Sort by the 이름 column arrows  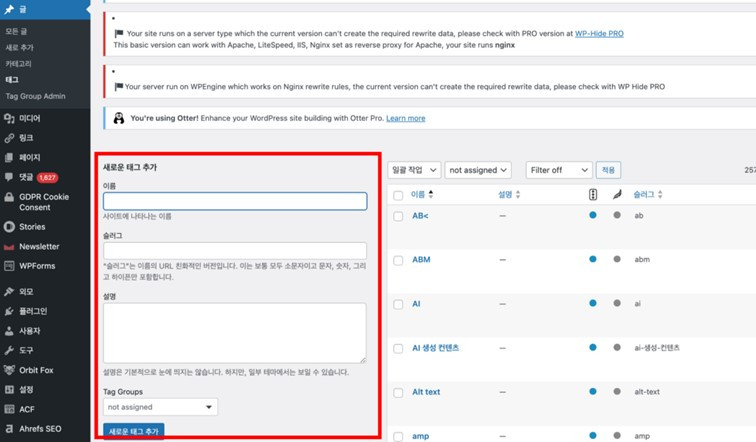pyautogui.click(x=431, y=194)
